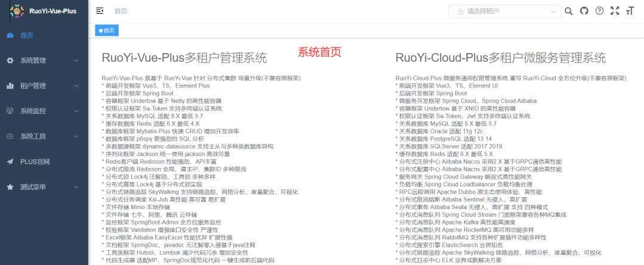
Task: Open 测试菜单 sidebar menu
Action: pyautogui.click(x=44, y=187)
